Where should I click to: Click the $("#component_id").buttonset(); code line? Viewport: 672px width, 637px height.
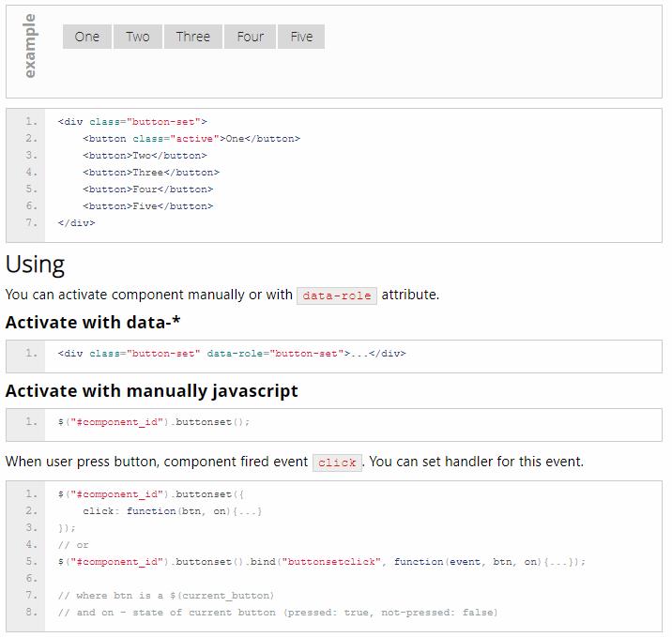154,422
